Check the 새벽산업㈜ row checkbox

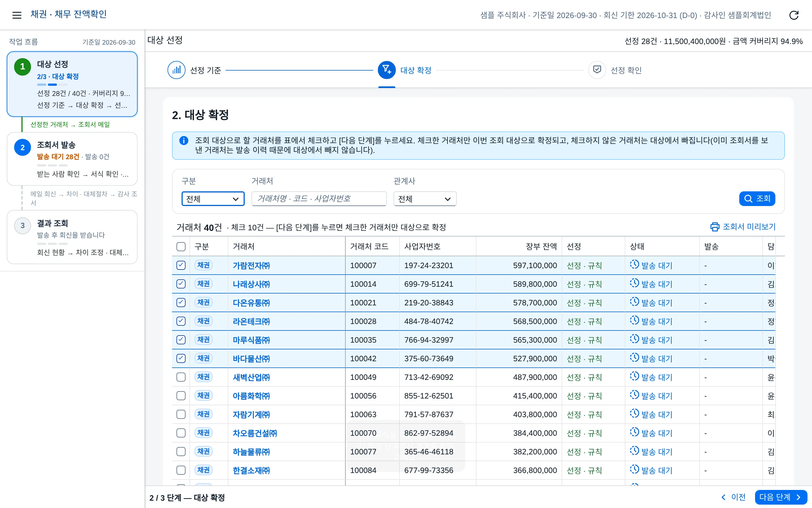coord(181,377)
